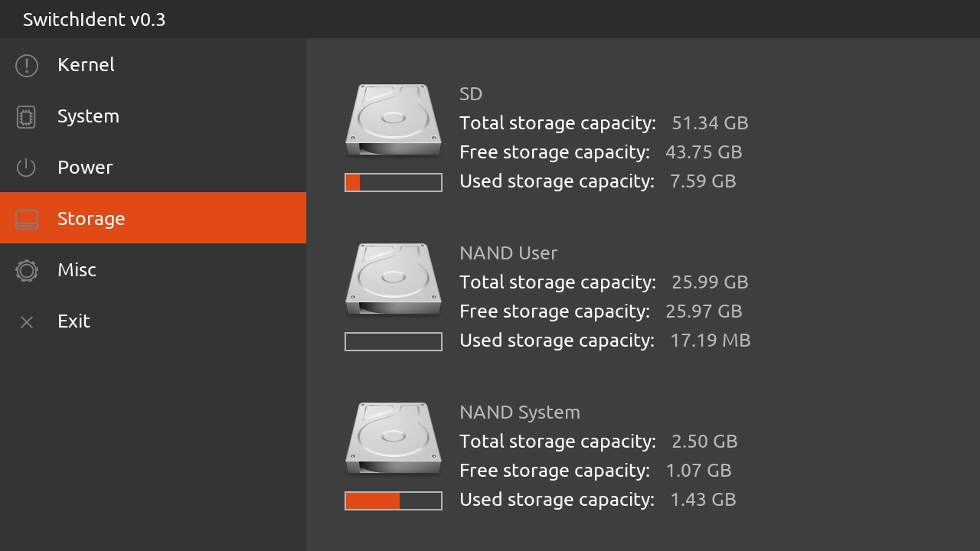The width and height of the screenshot is (980, 551).
Task: Click the SwitchIdent v0.3 title
Action: point(94,20)
